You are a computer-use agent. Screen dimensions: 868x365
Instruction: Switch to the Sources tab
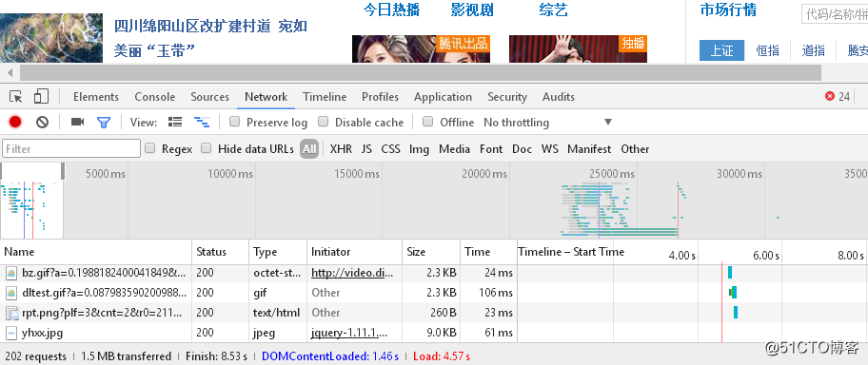click(209, 97)
